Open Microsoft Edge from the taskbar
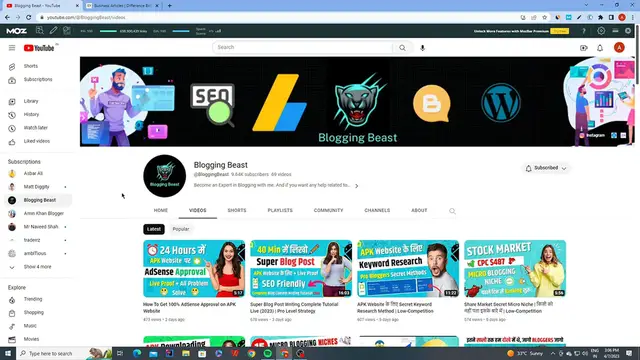 click(137, 353)
